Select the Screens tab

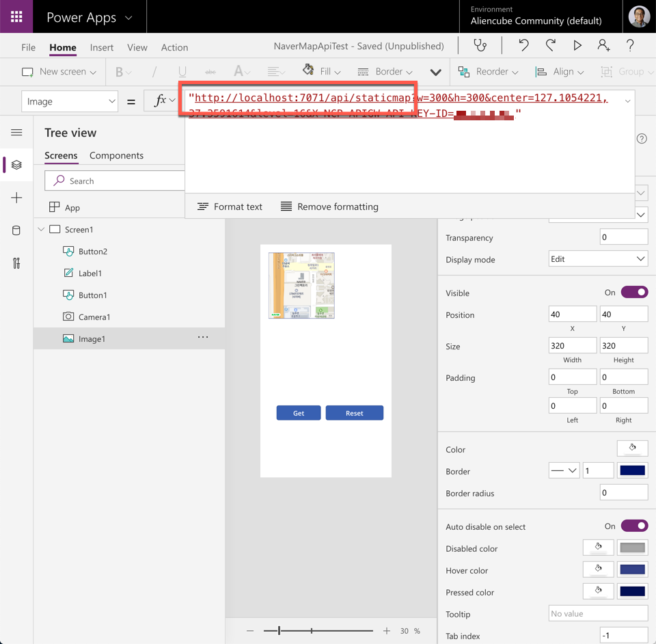pos(61,155)
